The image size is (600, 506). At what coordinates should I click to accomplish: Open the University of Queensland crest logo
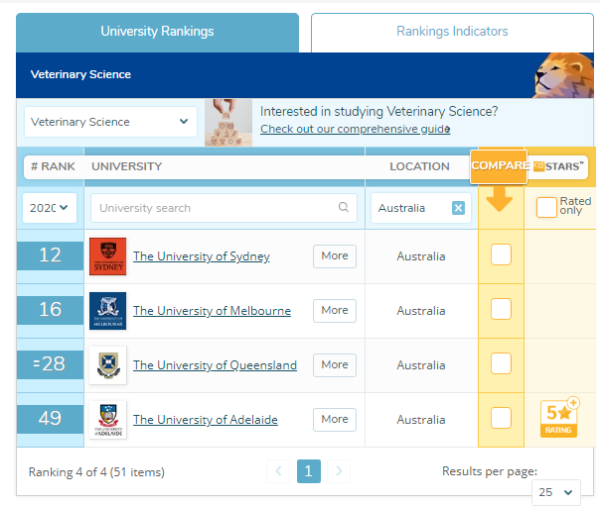[x=108, y=365]
